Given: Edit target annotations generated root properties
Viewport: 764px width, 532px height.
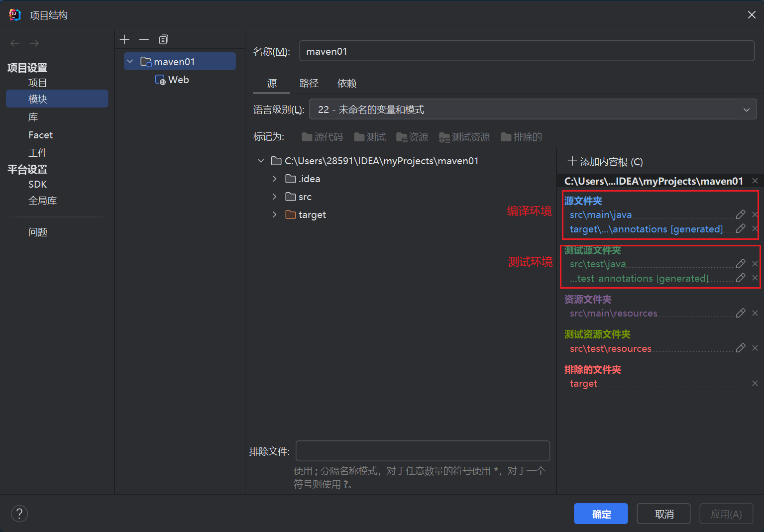Looking at the screenshot, I should click(741, 228).
